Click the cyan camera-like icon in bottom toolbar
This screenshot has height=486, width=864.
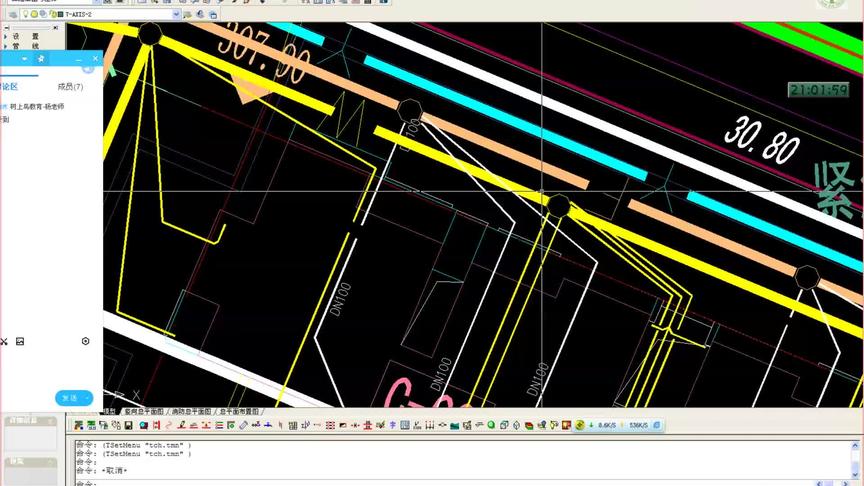point(144,425)
